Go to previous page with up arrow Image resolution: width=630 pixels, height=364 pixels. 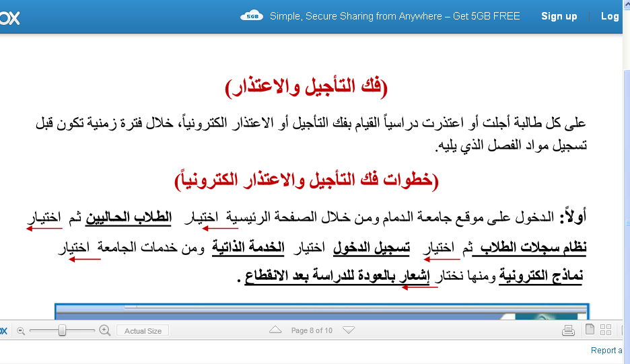tap(275, 330)
